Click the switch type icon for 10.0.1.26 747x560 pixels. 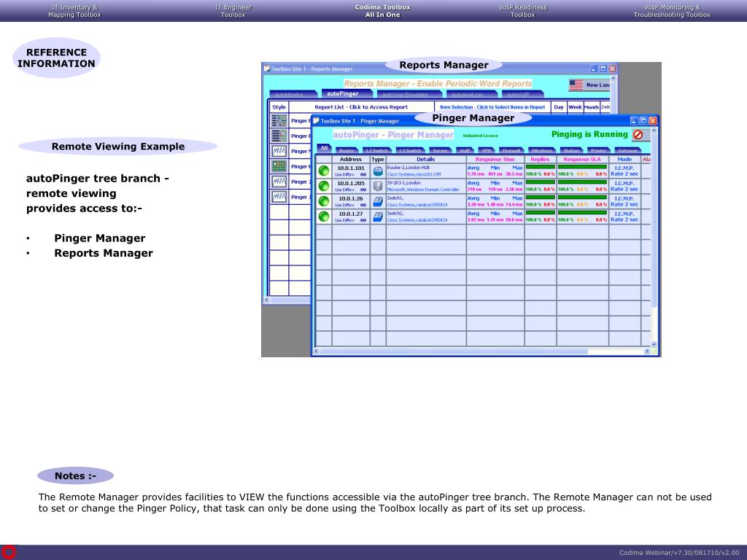click(378, 201)
